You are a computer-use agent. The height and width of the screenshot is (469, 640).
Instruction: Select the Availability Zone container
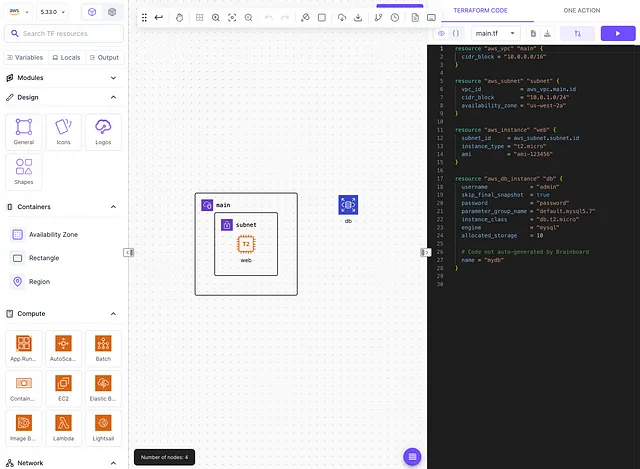(x=45, y=235)
